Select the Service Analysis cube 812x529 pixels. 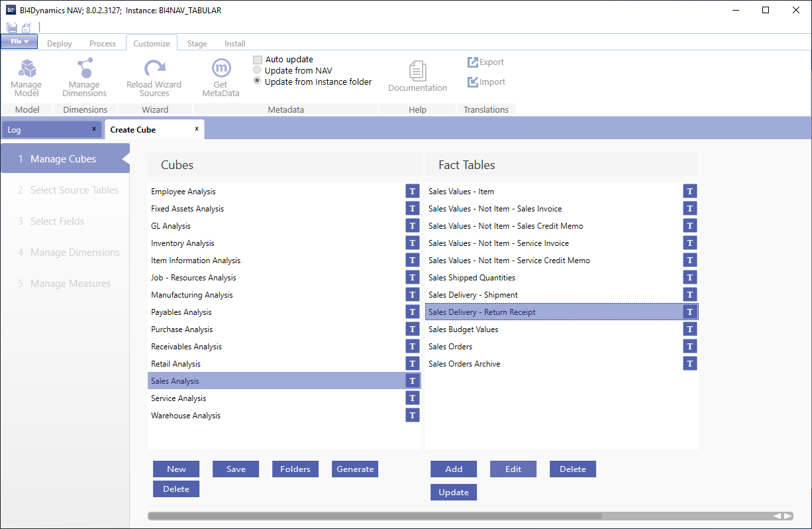point(284,398)
